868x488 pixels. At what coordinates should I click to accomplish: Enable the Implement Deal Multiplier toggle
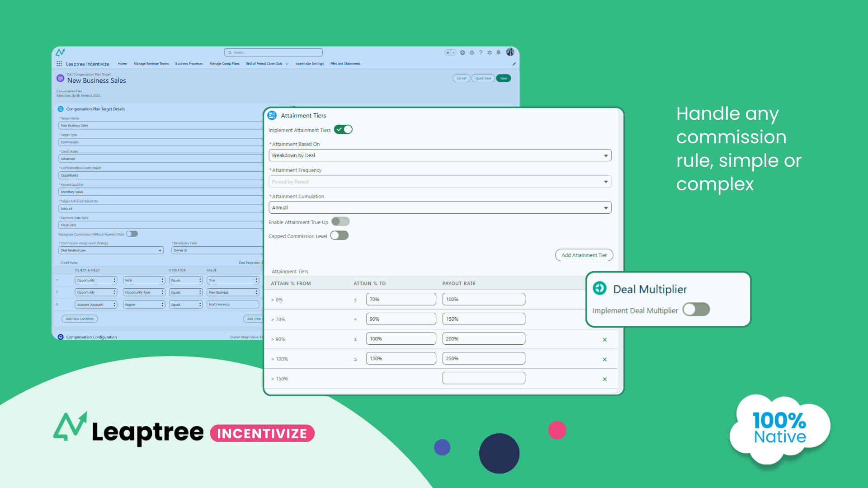696,309
